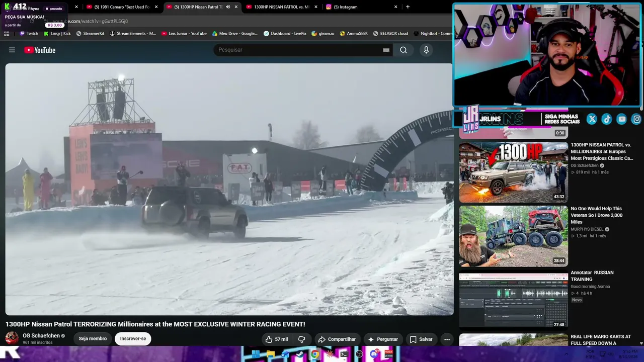Click the Perguntar button

382,339
